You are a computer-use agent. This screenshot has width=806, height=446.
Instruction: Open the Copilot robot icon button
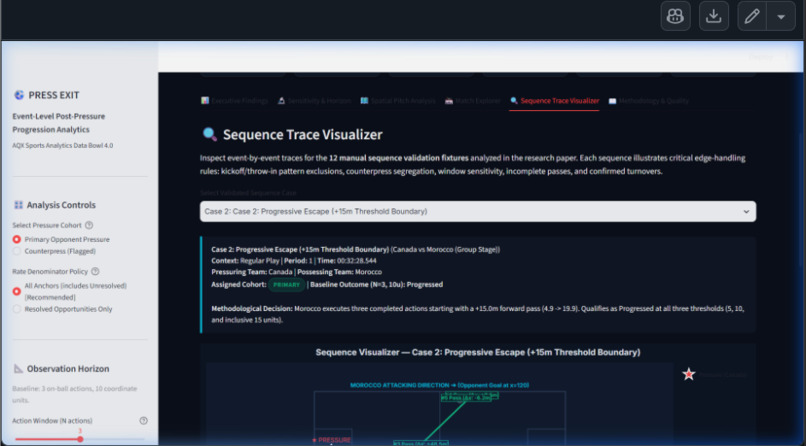pos(675,16)
